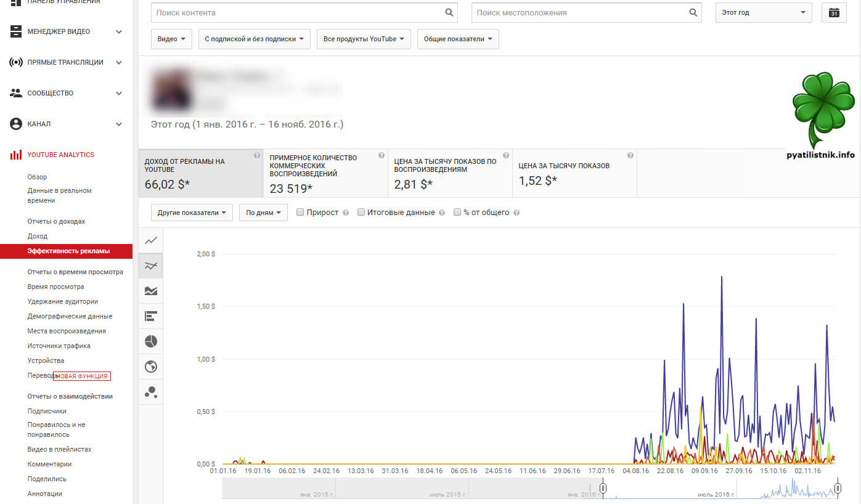The height and width of the screenshot is (504, 861).
Task: Select the commercial playbacks metric tab
Action: (325, 173)
